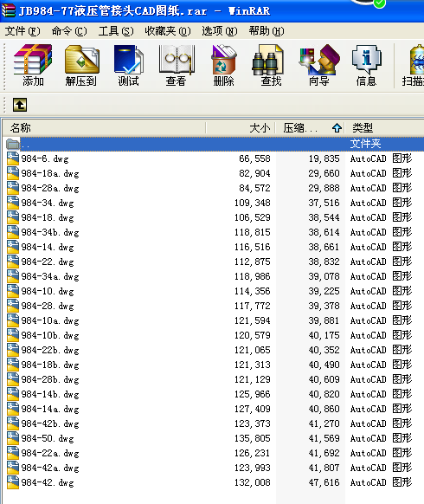Click packed size value 47,616

[324, 482]
